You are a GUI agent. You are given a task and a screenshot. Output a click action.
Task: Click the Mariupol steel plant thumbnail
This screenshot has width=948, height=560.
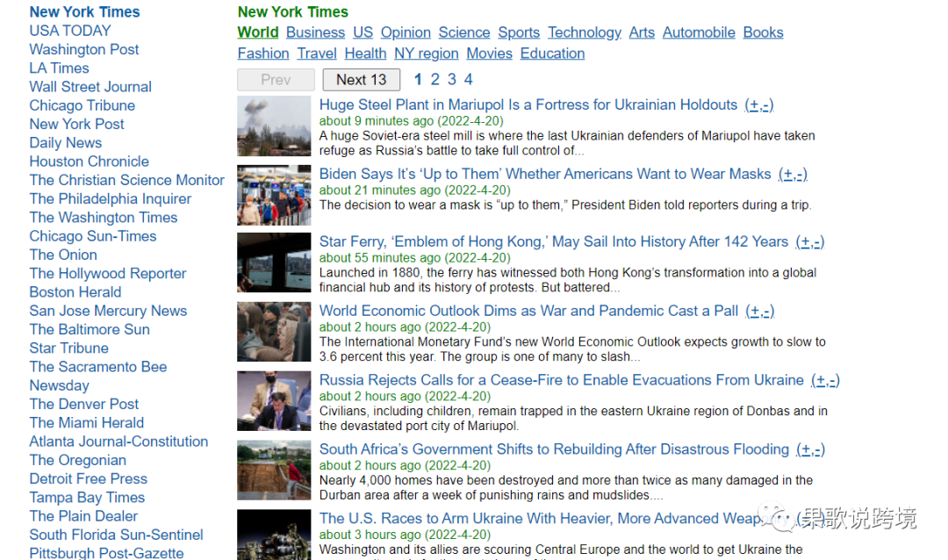coord(274,126)
